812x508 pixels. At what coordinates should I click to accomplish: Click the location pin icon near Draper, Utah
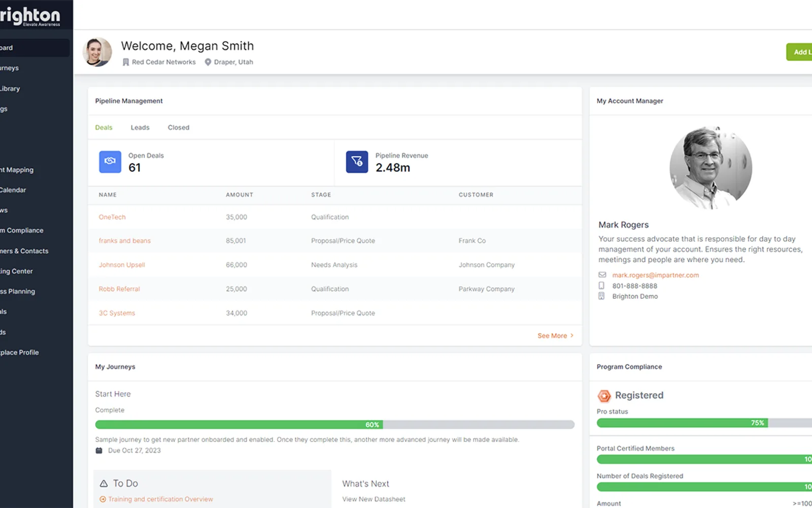coord(208,62)
